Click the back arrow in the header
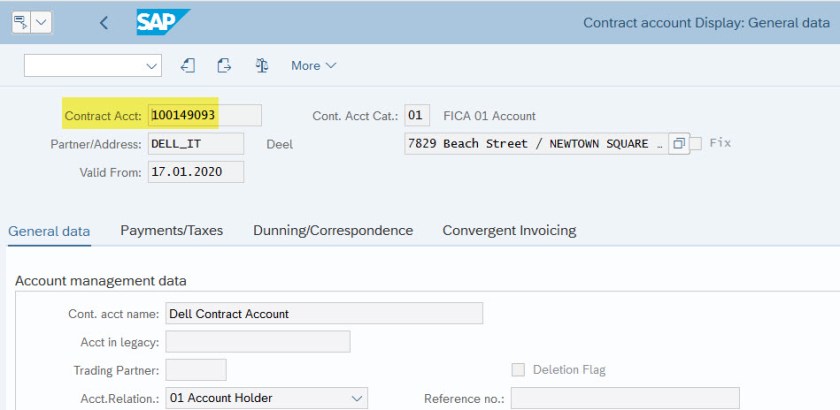 point(104,22)
